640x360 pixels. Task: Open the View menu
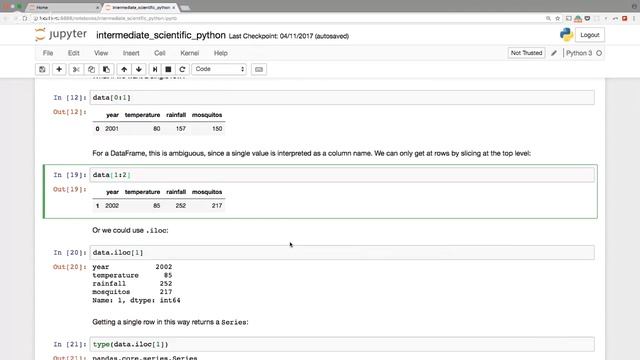tap(101, 53)
